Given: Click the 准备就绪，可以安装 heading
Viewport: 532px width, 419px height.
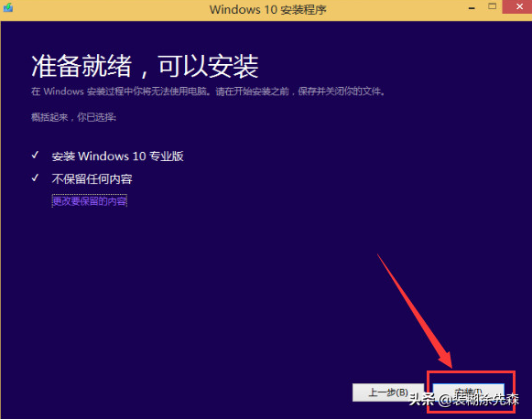Looking at the screenshot, I should click(145, 66).
